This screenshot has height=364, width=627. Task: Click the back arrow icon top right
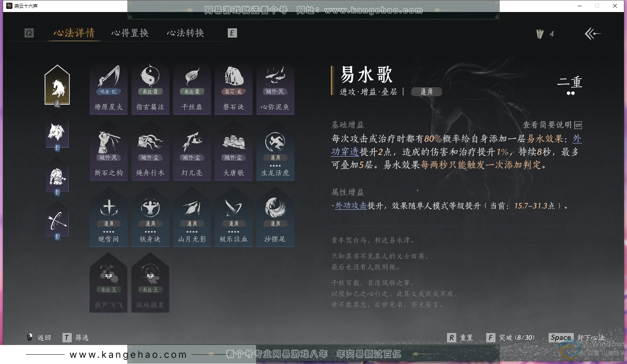[592, 34]
